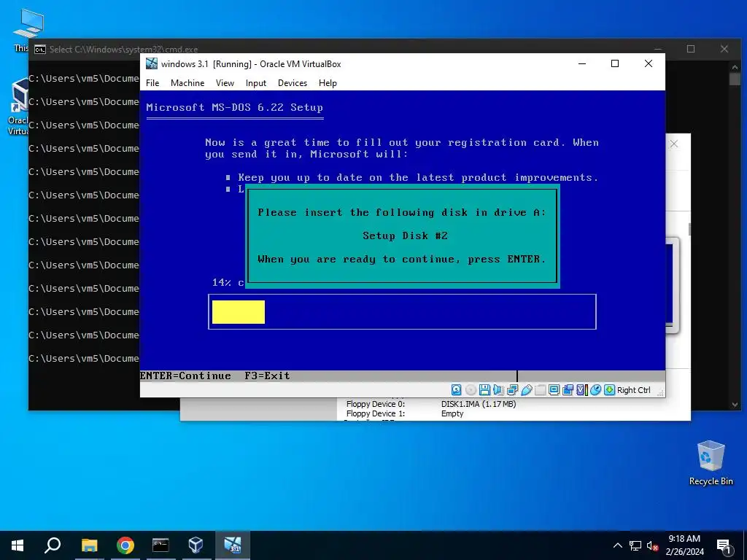Select the Oracle VirtualBox desktop shortcut
The image size is (747, 560).
(18, 107)
